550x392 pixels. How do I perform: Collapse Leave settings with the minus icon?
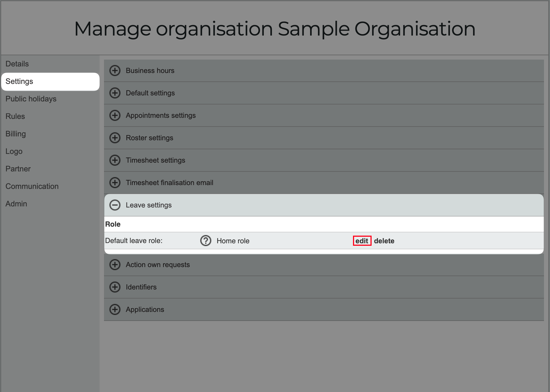[115, 205]
